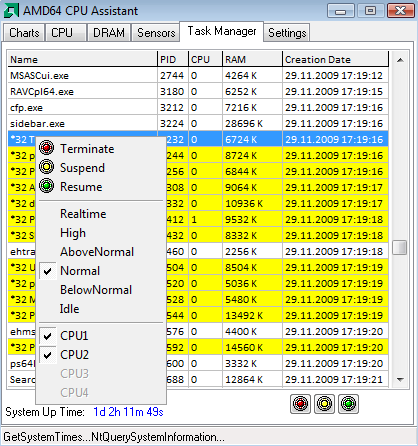This screenshot has width=418, height=446.
Task: Sort by the RAM column header
Action: [252, 59]
